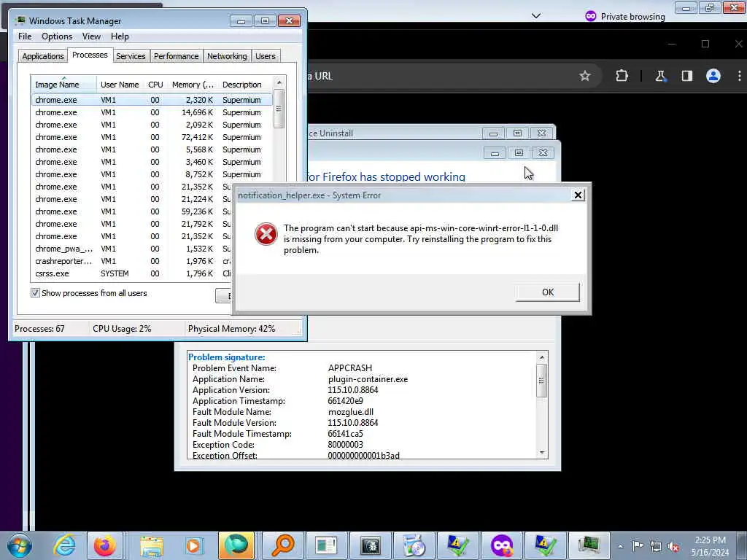This screenshot has width=747, height=560.
Task: Sort processes by Image Name column
Action: click(x=63, y=85)
